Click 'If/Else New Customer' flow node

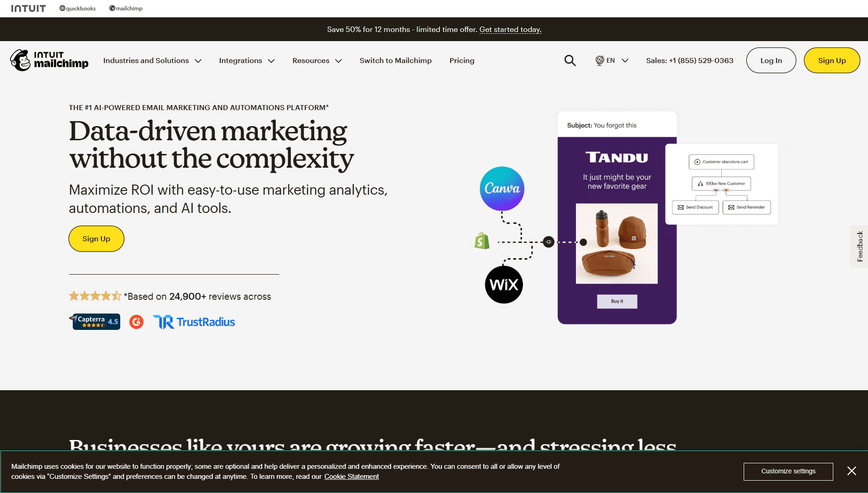click(721, 183)
